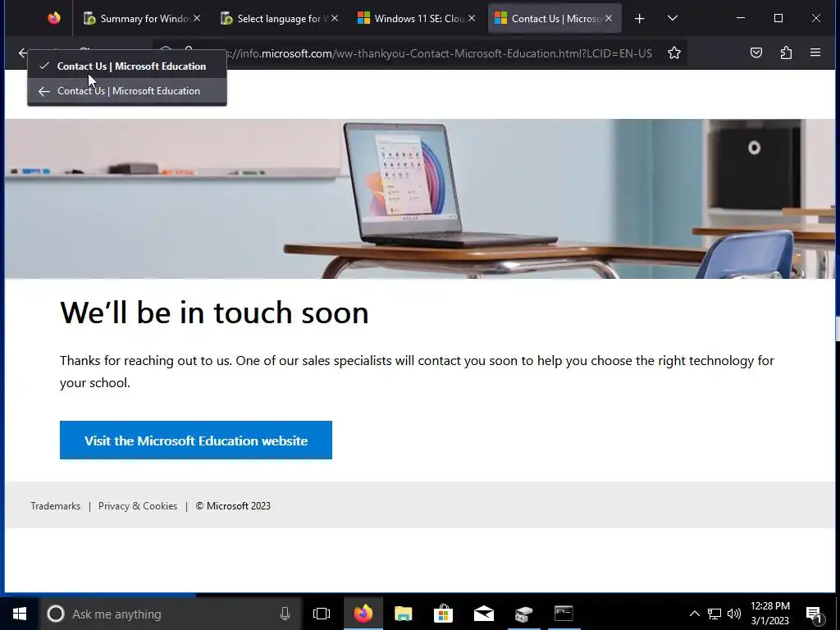The width and height of the screenshot is (840, 630).
Task: Click the Ask me anything search box
Action: point(171,614)
